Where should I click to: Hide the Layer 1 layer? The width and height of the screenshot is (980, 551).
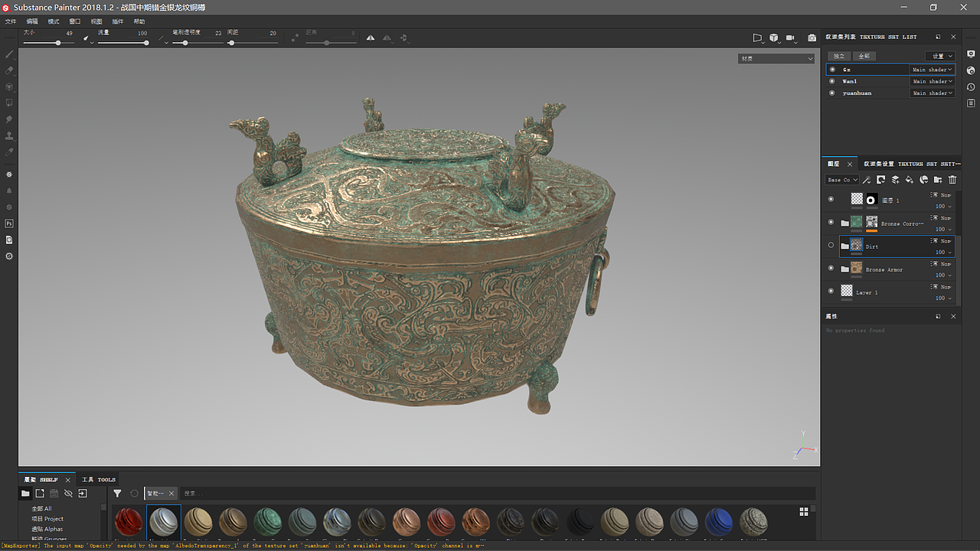tap(831, 291)
